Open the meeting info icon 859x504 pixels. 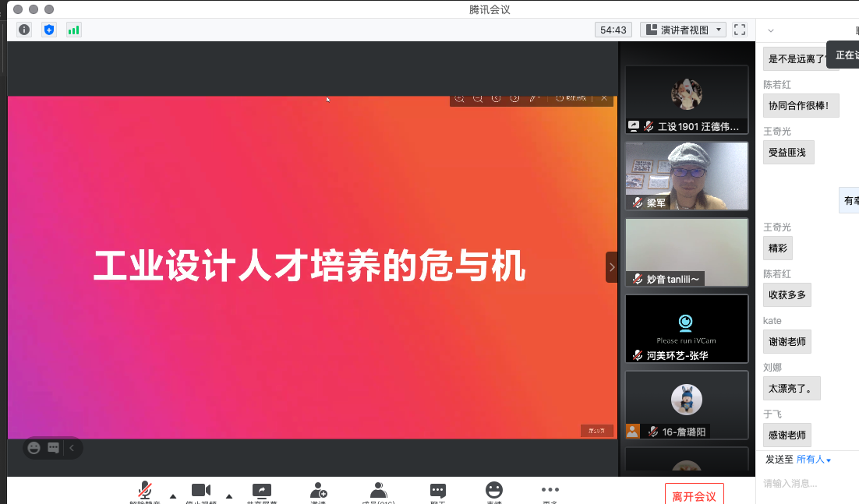tap(24, 30)
